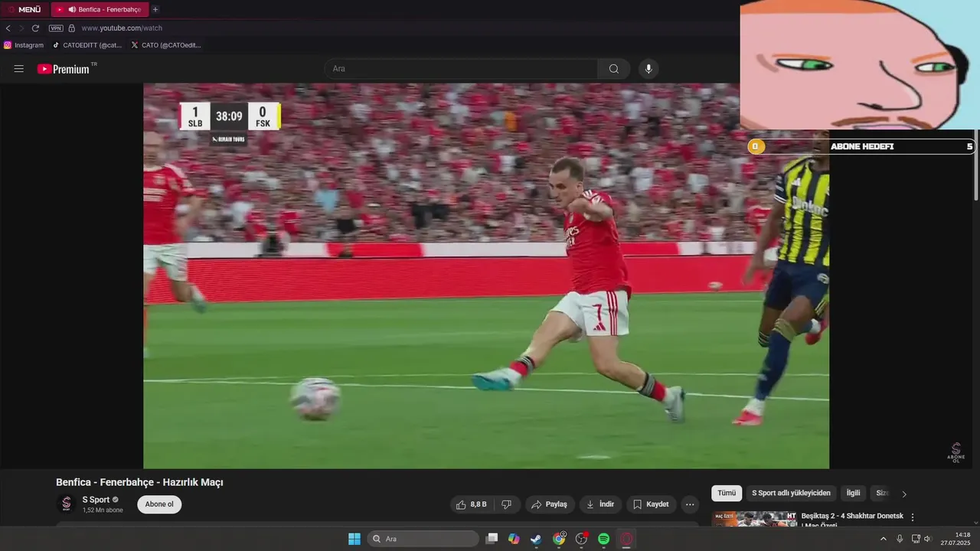
Task: Open the Opera GX taskbar icon
Action: click(626, 539)
